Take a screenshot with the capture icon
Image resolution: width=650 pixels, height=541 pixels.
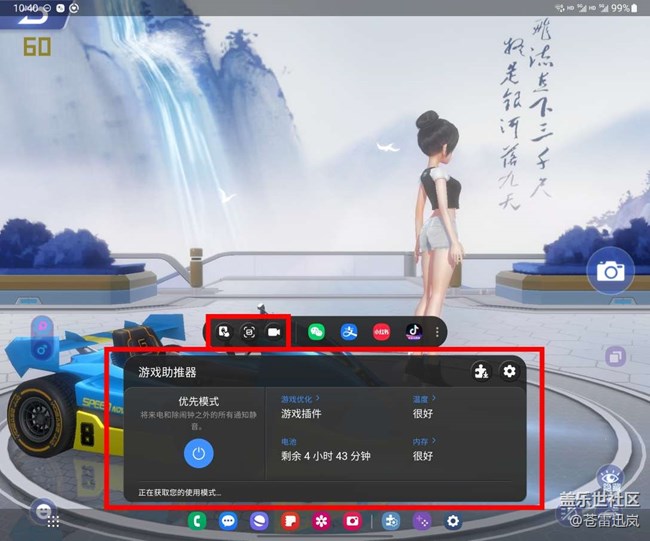249,332
